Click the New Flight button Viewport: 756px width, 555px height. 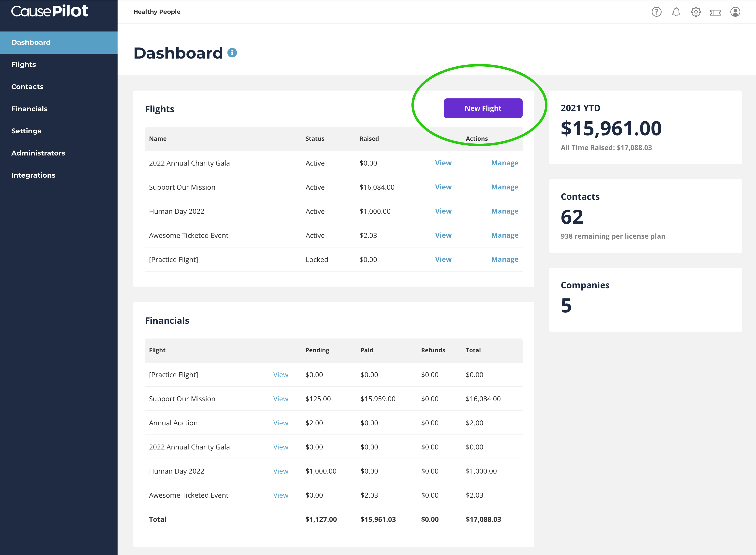[x=483, y=108]
